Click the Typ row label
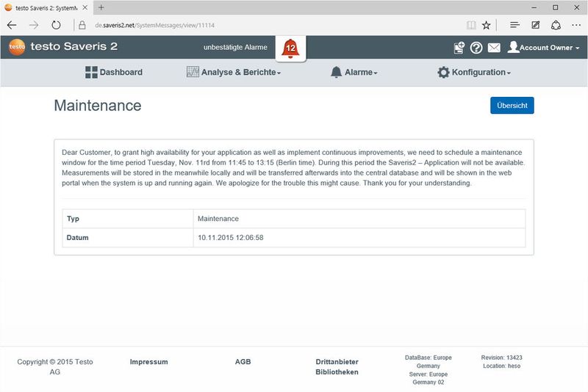The height and width of the screenshot is (392, 588). [x=73, y=219]
